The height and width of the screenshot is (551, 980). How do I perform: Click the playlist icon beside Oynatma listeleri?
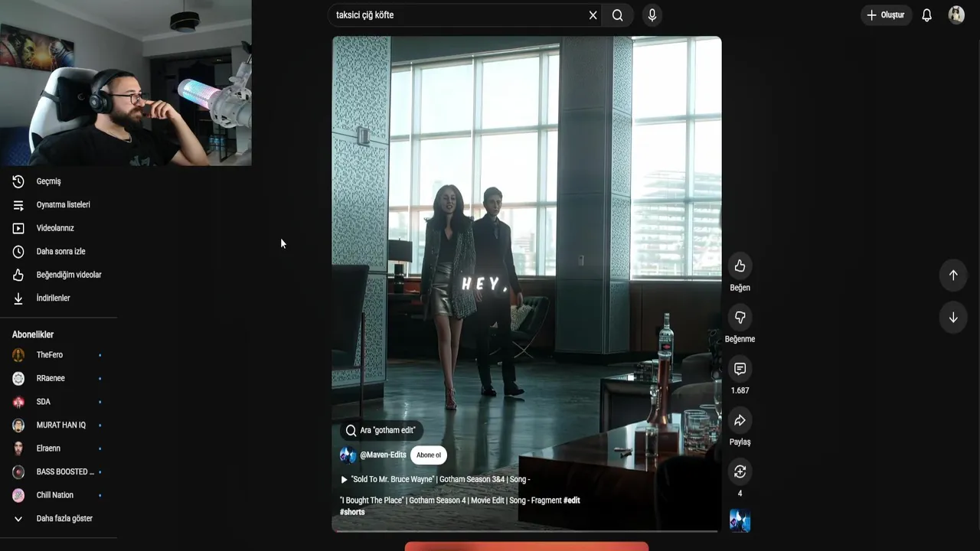point(18,204)
